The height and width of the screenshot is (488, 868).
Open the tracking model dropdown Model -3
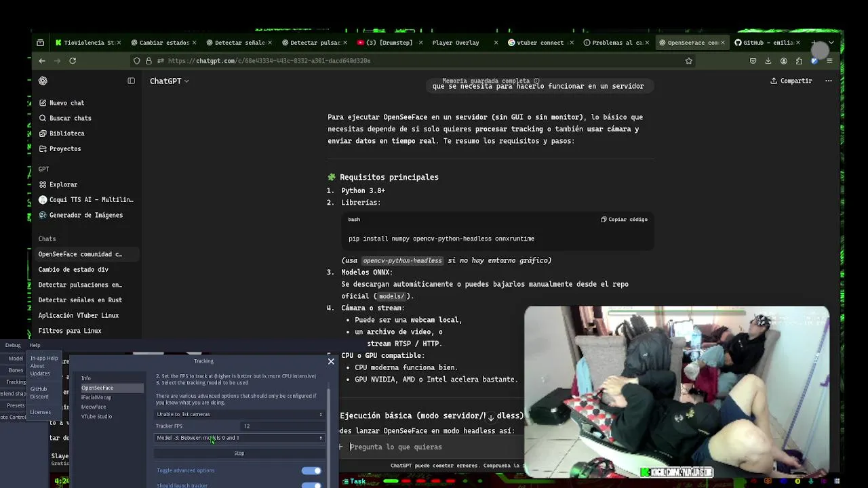pos(239,438)
